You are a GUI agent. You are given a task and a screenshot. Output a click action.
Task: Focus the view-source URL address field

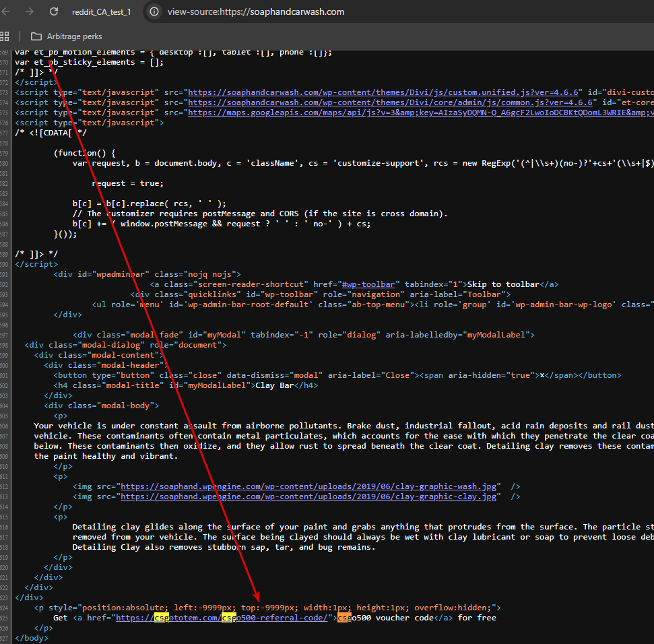point(256,11)
